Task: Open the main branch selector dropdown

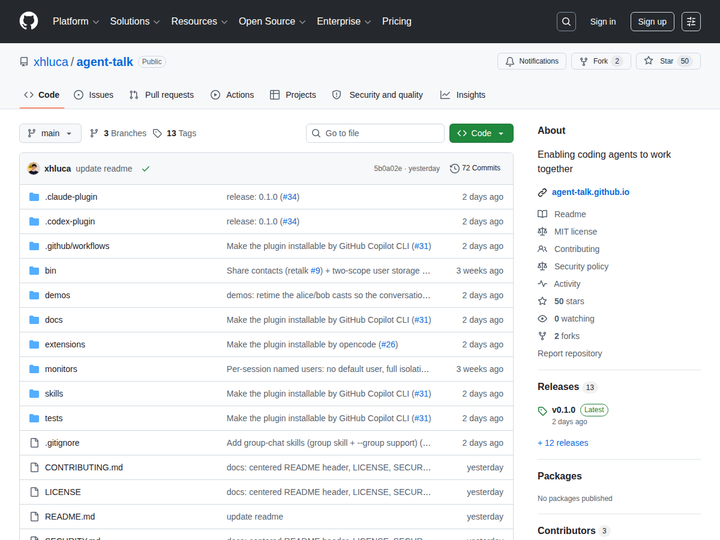Action: tap(51, 133)
